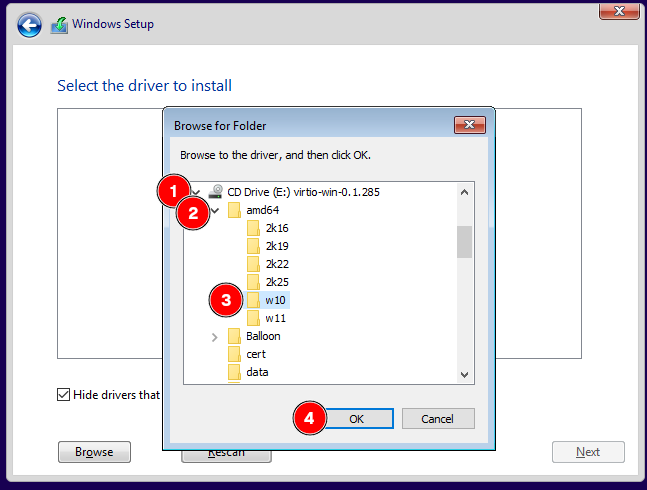The height and width of the screenshot is (490, 647).
Task: Click the data folder icon
Action: point(234,372)
